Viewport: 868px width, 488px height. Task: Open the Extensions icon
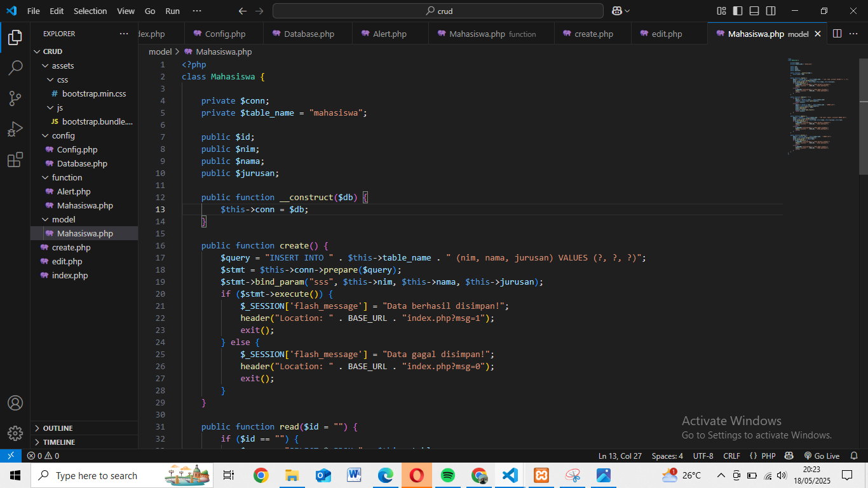pyautogui.click(x=15, y=159)
